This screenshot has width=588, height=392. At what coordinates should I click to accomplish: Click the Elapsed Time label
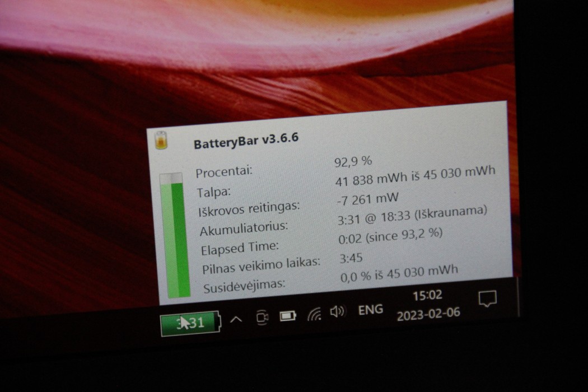click(240, 248)
